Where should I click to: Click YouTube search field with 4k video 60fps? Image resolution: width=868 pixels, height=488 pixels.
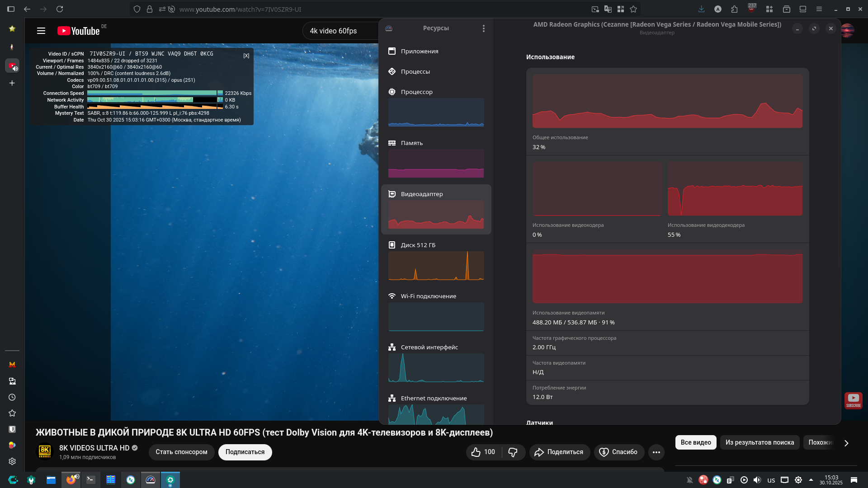click(x=339, y=31)
